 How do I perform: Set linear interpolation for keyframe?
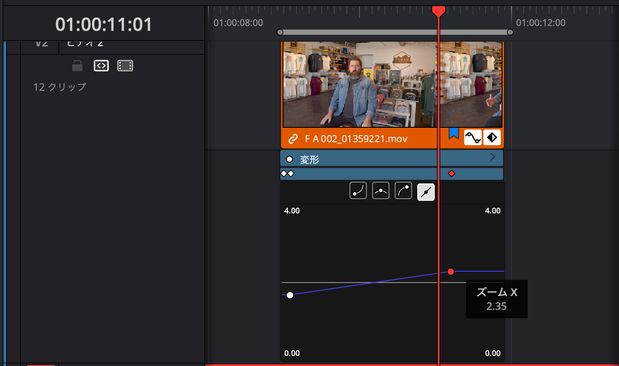pyautogui.click(x=426, y=192)
